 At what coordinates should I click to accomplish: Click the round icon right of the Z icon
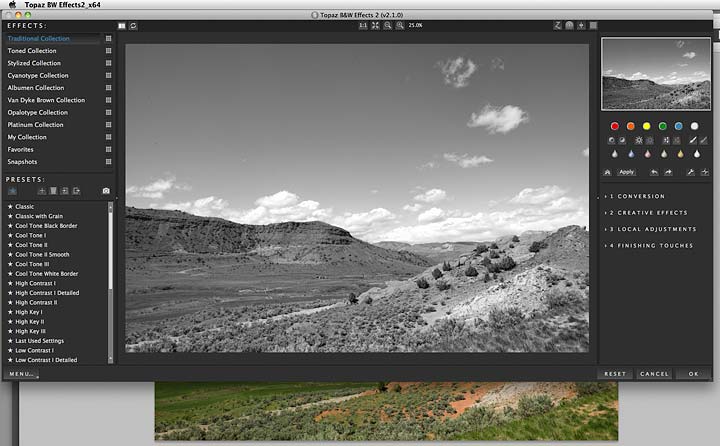569,25
